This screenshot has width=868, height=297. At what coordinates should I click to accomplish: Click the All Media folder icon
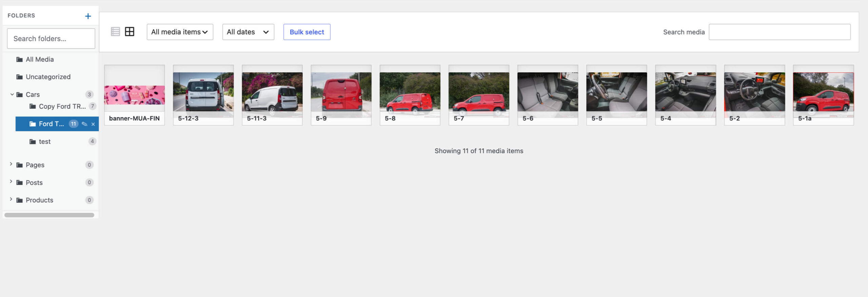click(x=20, y=59)
